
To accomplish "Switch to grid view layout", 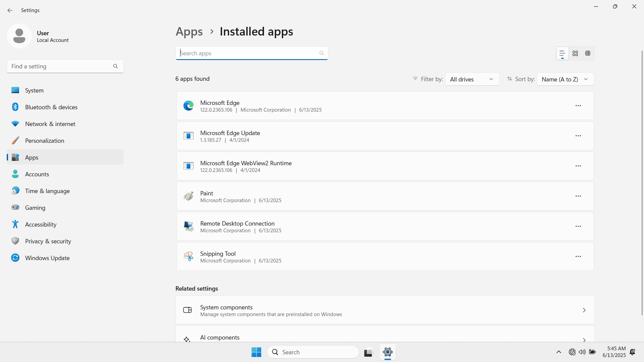I will pyautogui.click(x=575, y=53).
